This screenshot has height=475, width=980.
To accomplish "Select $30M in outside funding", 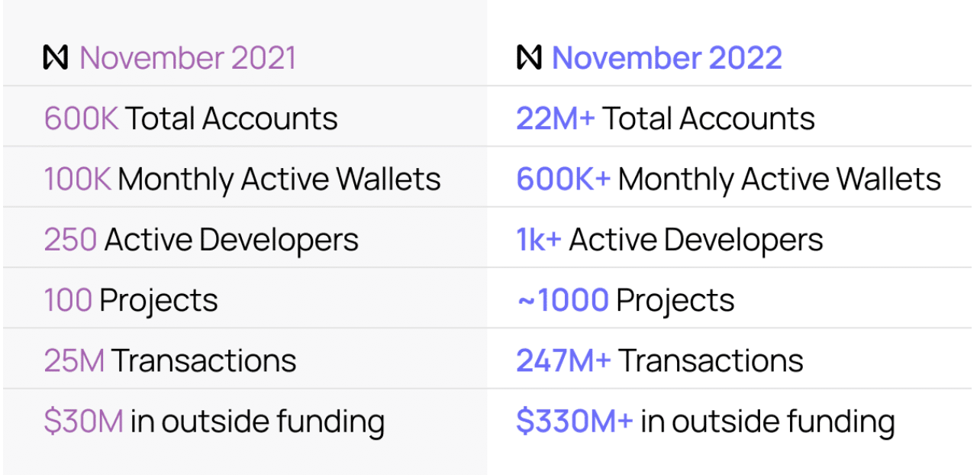I will (214, 422).
